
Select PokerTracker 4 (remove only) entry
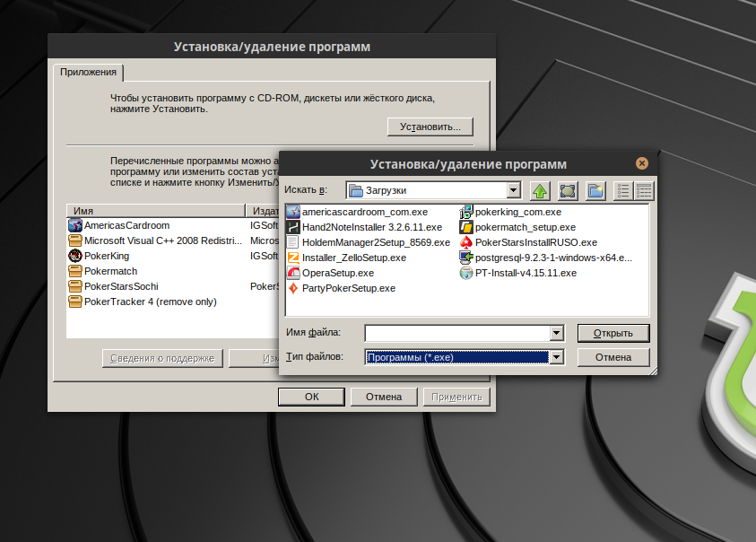click(x=151, y=302)
